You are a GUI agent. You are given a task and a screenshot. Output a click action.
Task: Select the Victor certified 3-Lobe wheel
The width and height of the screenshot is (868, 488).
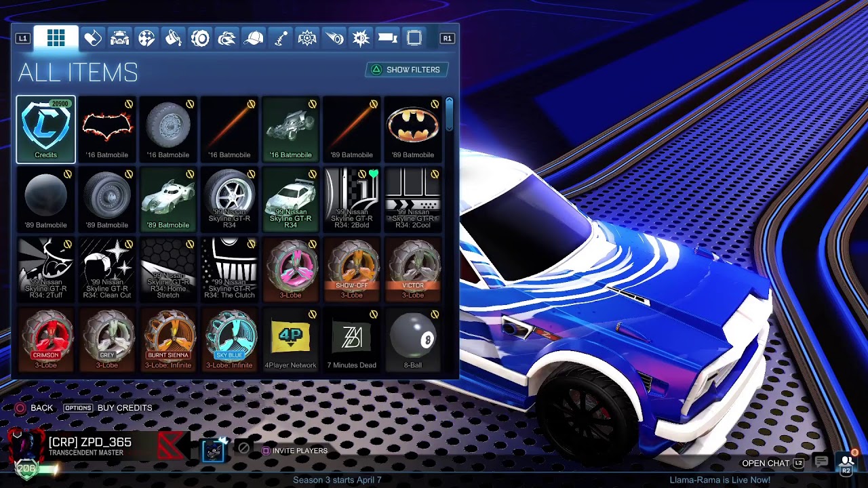[412, 270]
